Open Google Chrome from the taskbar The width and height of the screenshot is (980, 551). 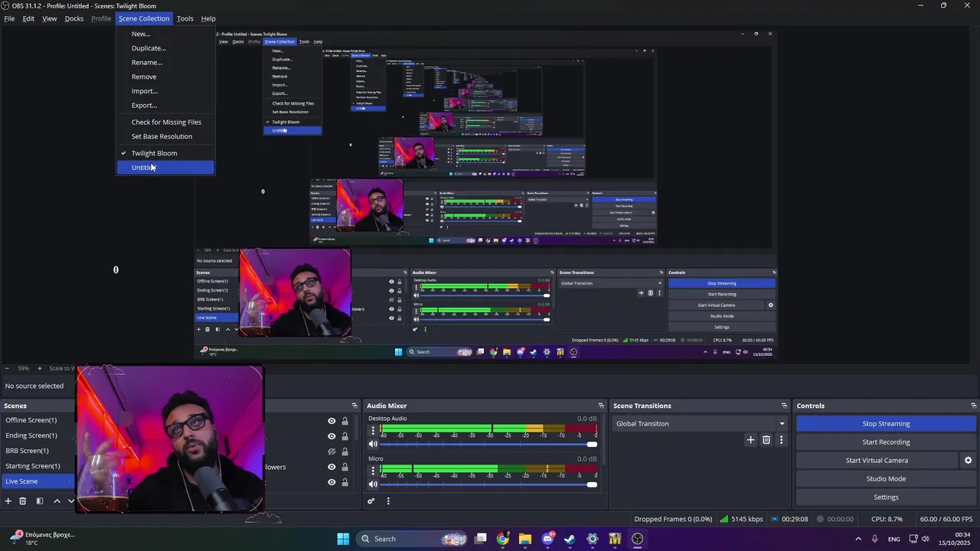(502, 539)
